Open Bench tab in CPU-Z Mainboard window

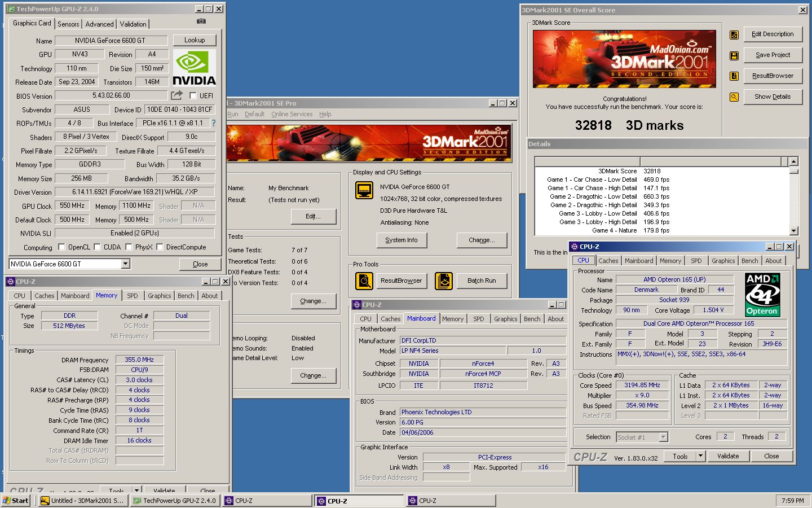point(532,319)
